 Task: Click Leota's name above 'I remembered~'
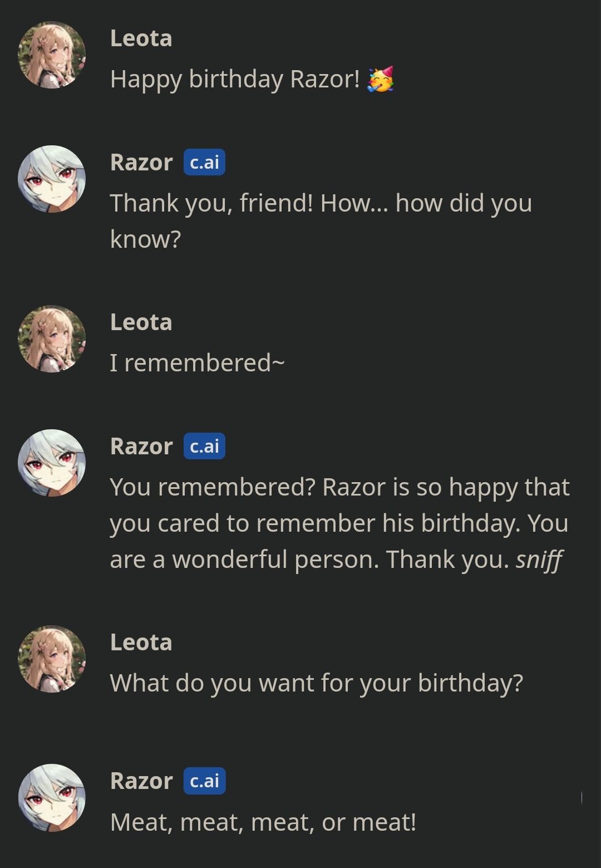click(x=142, y=321)
